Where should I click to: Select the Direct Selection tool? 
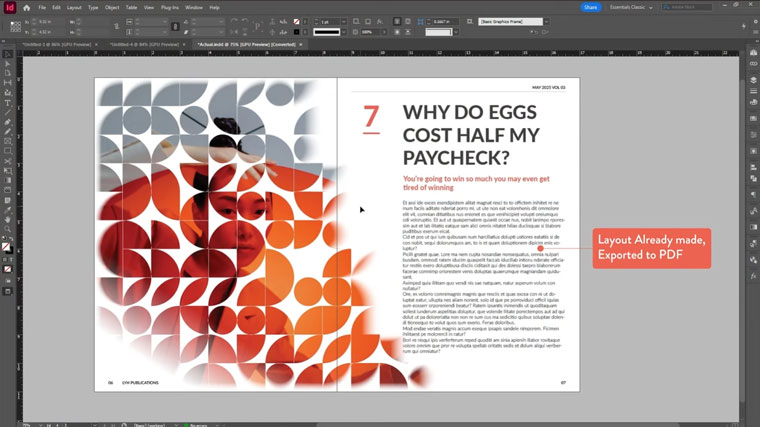click(x=8, y=64)
